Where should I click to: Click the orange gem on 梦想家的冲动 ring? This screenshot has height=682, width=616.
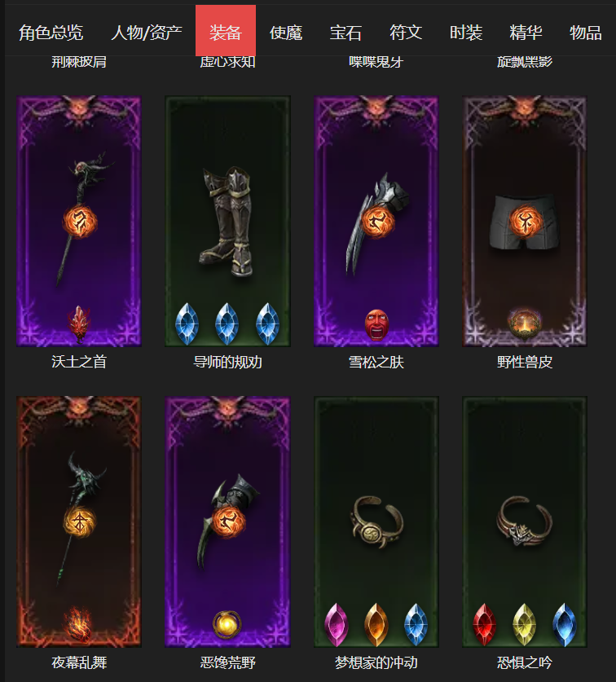pos(376,625)
